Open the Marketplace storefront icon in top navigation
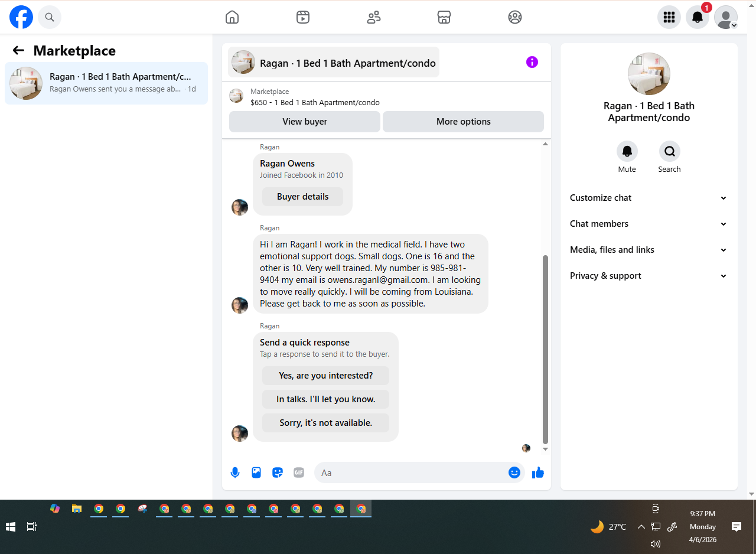756x554 pixels. (444, 17)
